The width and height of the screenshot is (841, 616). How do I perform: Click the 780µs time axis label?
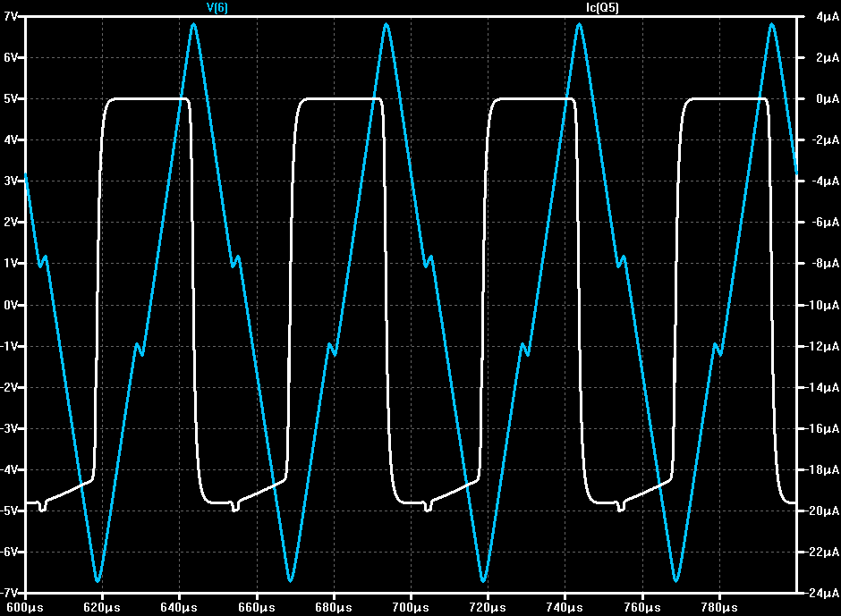[719, 607]
